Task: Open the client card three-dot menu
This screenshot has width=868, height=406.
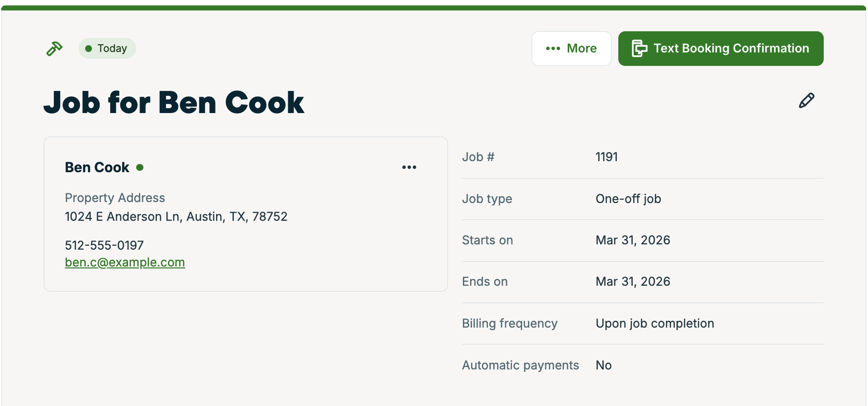Action: [409, 167]
